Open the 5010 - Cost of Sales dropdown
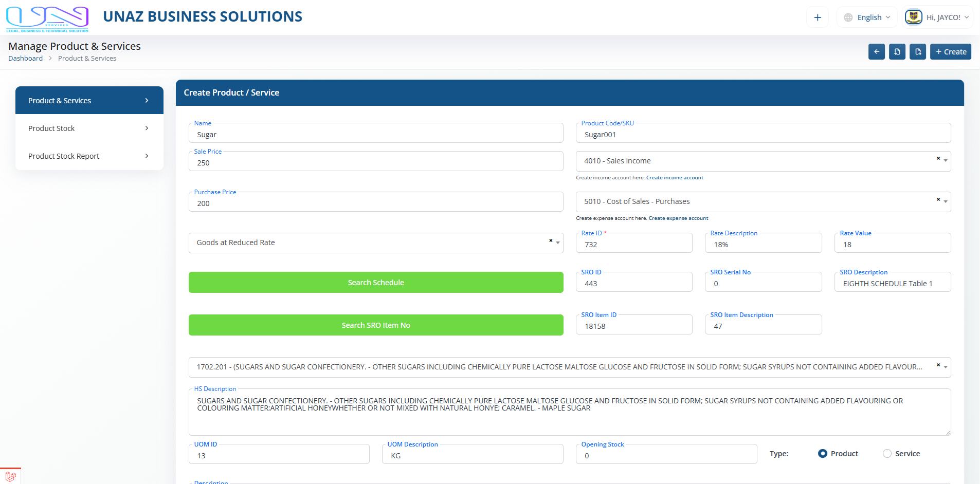980x484 pixels. point(945,202)
